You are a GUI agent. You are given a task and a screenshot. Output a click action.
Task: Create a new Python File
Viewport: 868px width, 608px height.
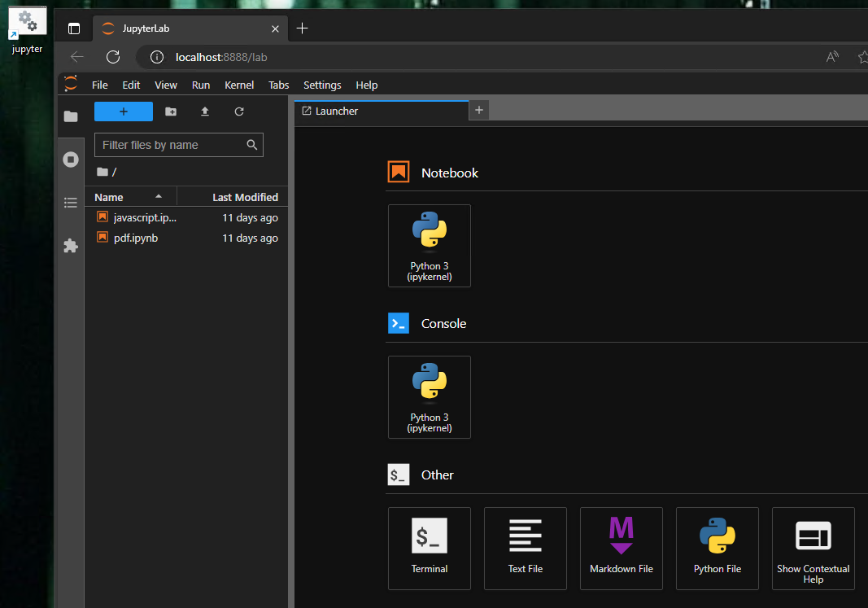pos(718,548)
